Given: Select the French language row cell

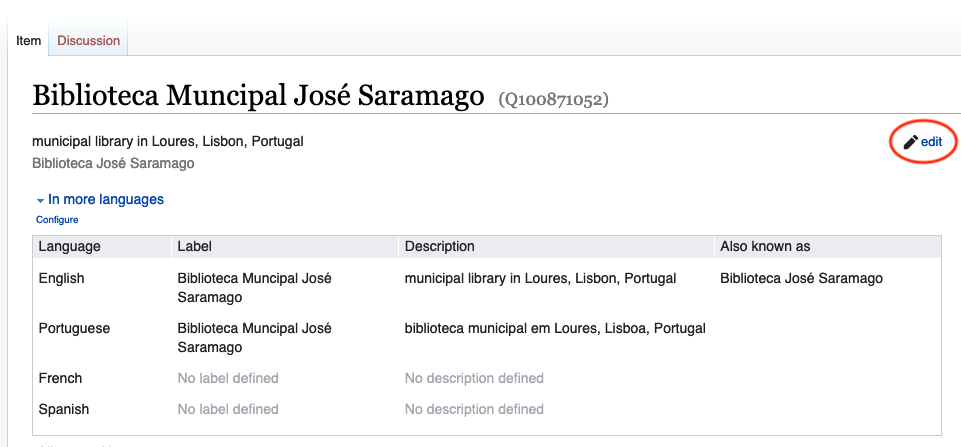Looking at the screenshot, I should 60,378.
